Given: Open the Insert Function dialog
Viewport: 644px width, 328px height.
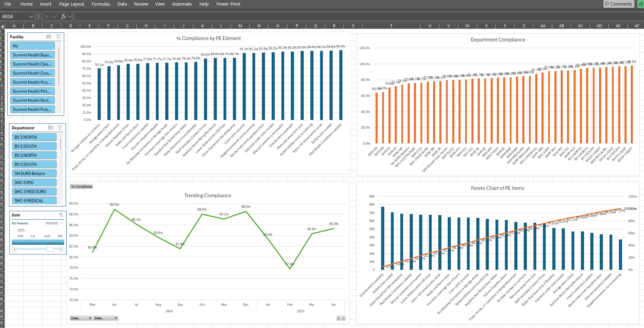Looking at the screenshot, I should pos(63,16).
